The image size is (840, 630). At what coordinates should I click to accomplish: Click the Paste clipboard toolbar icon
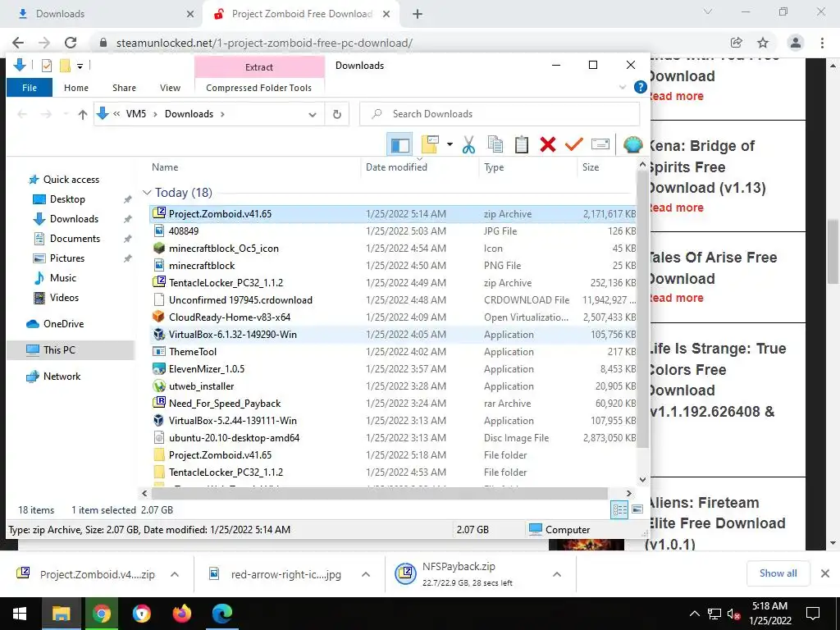tap(521, 144)
